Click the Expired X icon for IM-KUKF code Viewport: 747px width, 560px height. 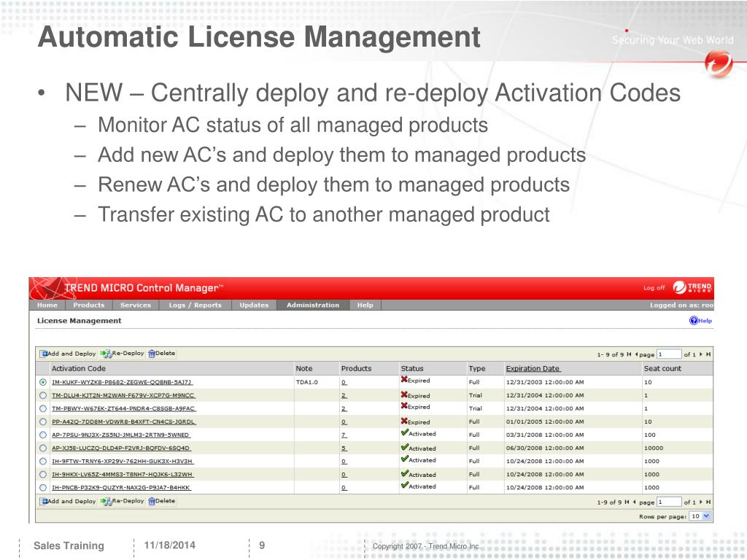pyautogui.click(x=404, y=379)
